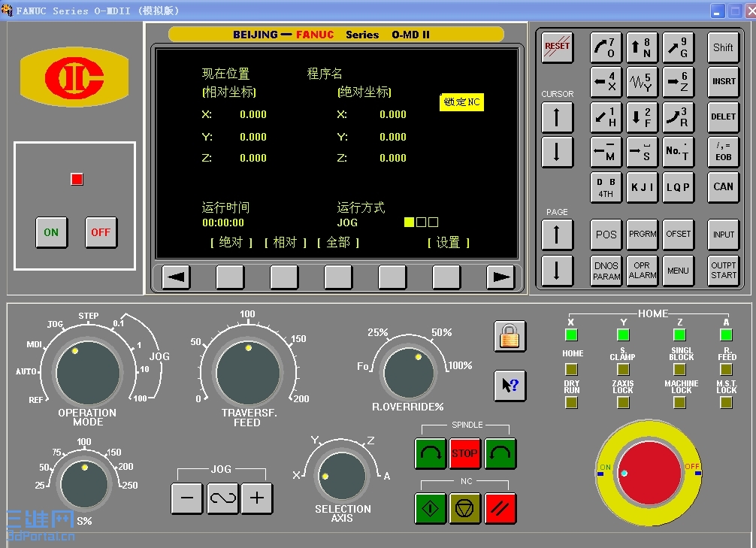Image resolution: width=756 pixels, height=548 pixels.
Task: Open the MENU screen key
Action: tap(677, 271)
